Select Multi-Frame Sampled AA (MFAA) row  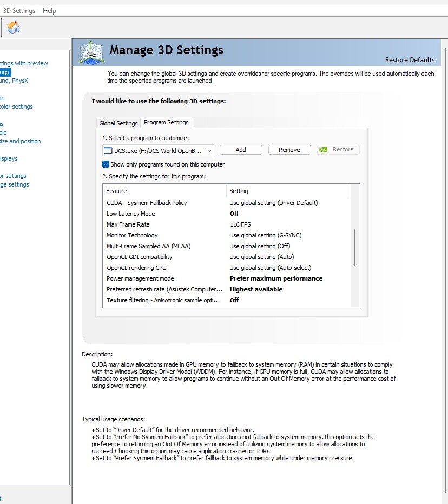[x=226, y=246]
